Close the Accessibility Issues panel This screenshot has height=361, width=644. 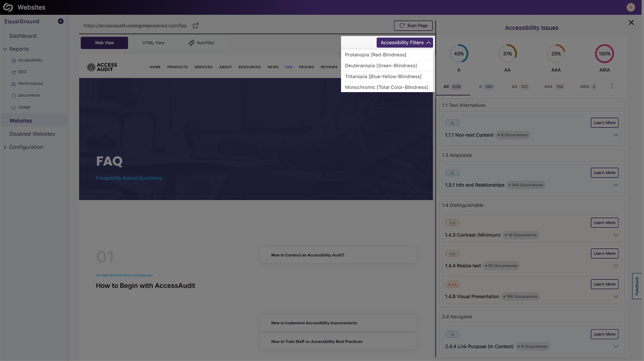pos(631,22)
